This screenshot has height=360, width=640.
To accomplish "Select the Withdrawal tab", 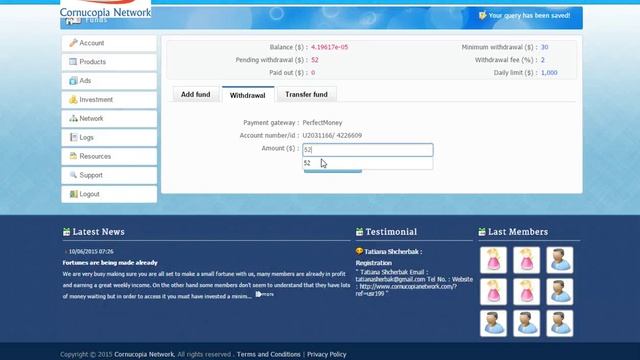I will [248, 95].
